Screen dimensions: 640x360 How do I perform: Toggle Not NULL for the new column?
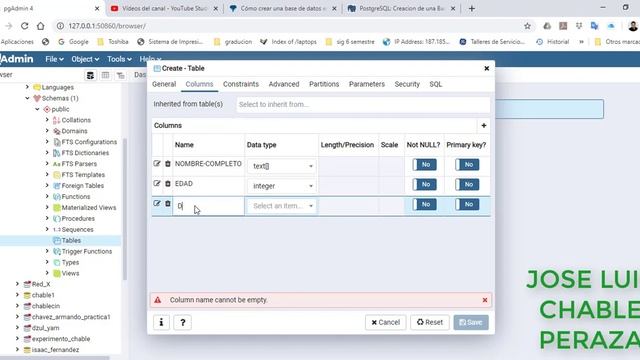[x=424, y=204]
